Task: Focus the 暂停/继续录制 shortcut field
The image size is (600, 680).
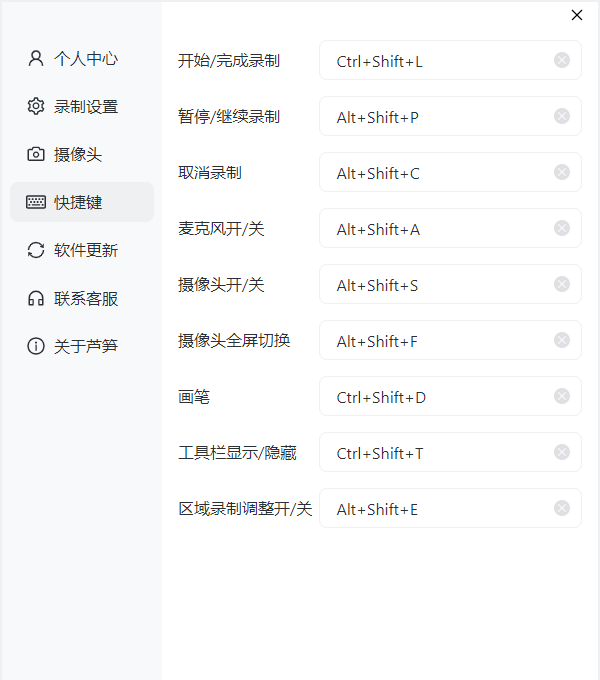Action: 450,116
